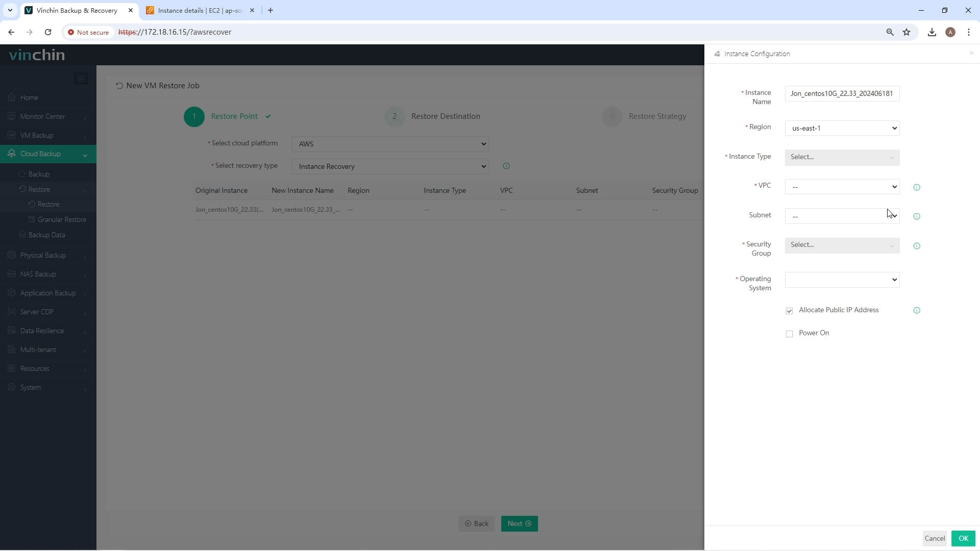Click the VPC info tooltip icon
Image resolution: width=980 pixels, height=551 pixels.
[917, 187]
